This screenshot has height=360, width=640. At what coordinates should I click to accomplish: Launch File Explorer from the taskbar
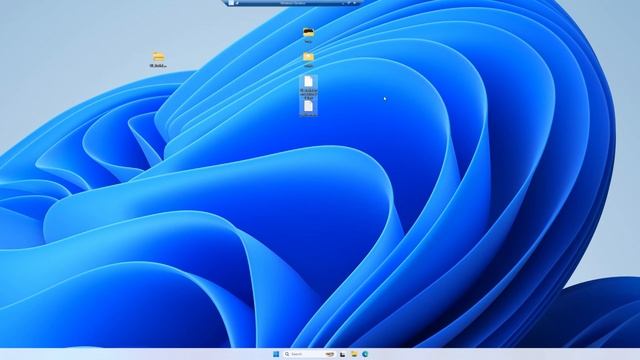354,354
